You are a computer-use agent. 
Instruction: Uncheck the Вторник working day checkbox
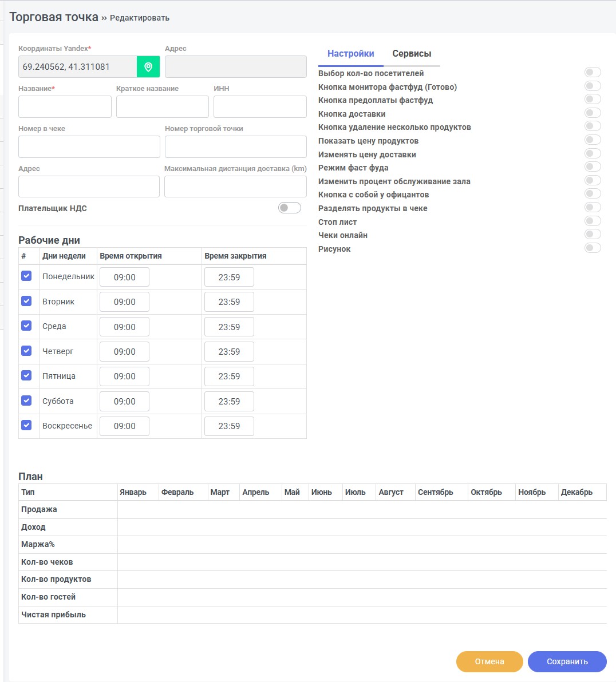[x=26, y=301]
